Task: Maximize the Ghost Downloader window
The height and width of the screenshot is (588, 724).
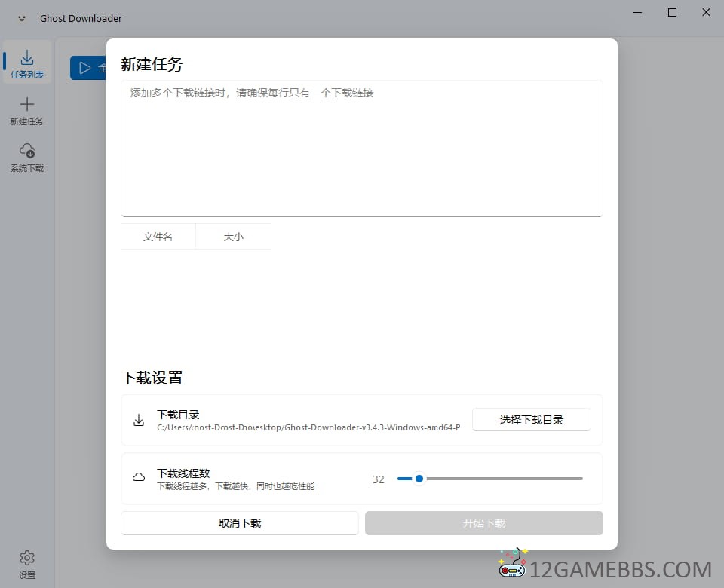Action: tap(672, 13)
